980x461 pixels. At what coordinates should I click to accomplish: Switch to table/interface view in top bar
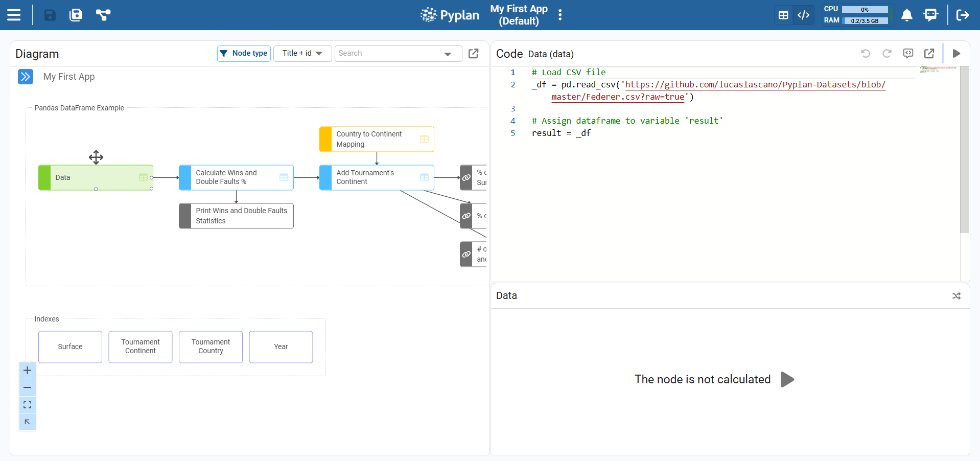783,15
